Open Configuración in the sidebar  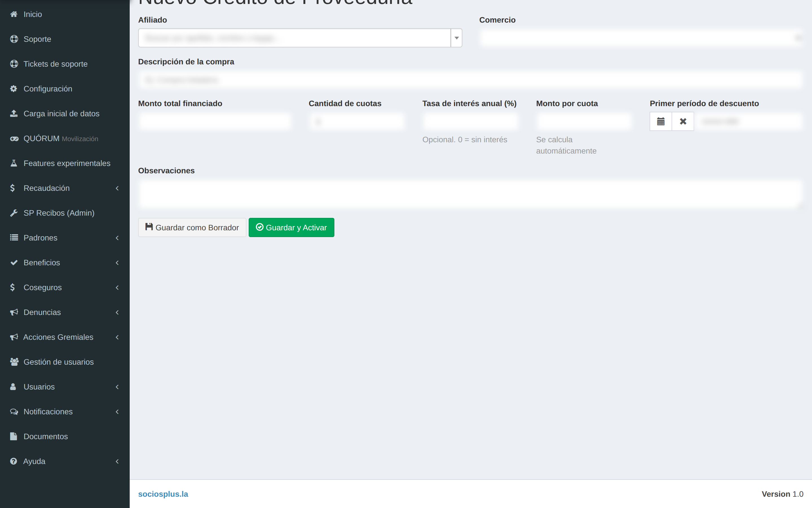65,89
